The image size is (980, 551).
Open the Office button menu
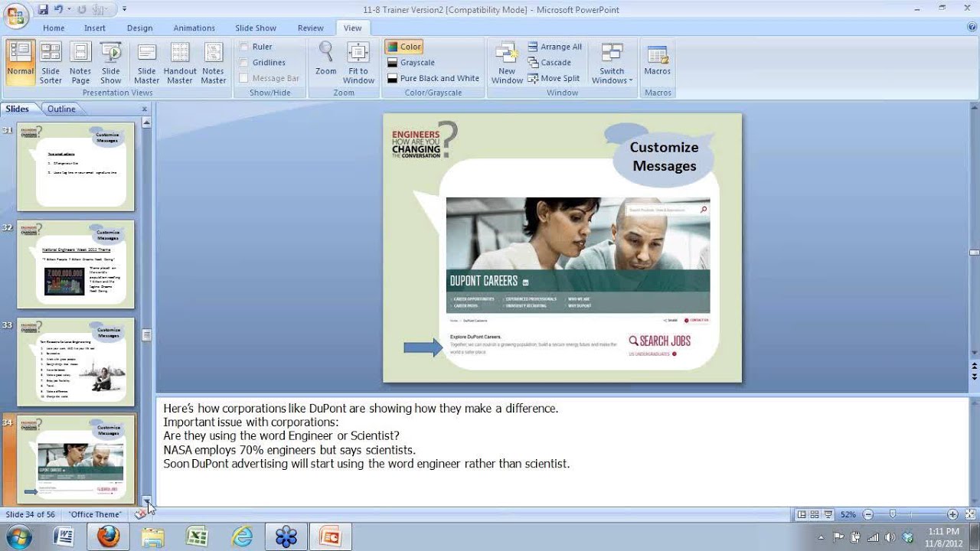tap(15, 15)
